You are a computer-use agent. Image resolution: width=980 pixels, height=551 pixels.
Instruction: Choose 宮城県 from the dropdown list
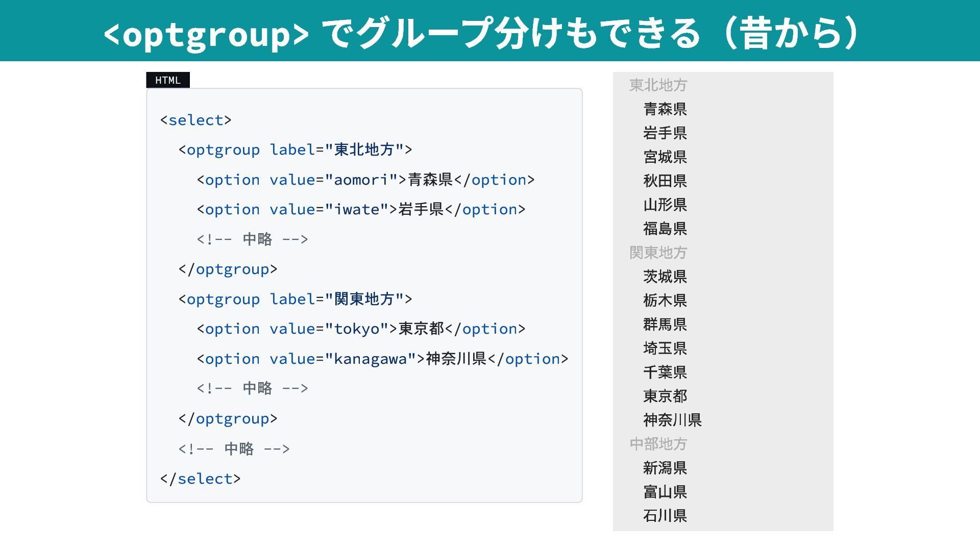(665, 157)
